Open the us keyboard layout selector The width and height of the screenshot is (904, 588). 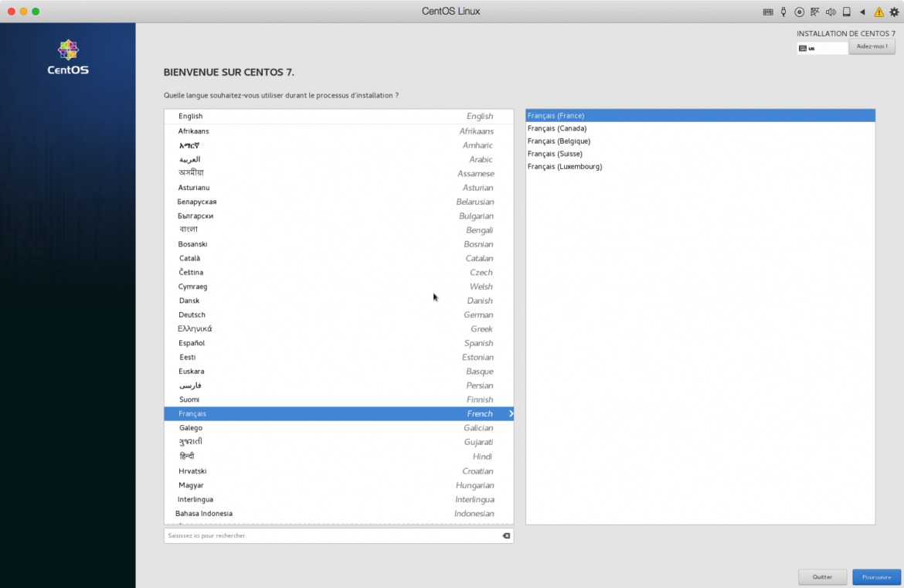tap(822, 48)
